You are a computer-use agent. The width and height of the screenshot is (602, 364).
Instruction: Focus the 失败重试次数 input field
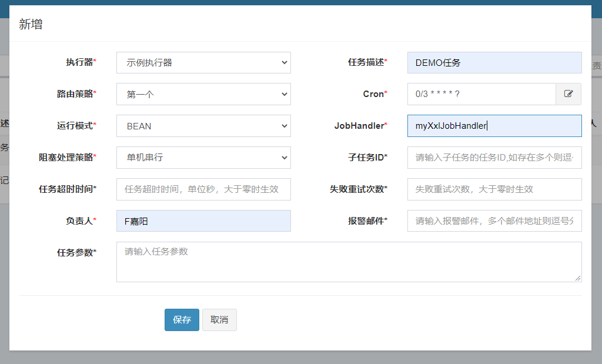coord(494,189)
